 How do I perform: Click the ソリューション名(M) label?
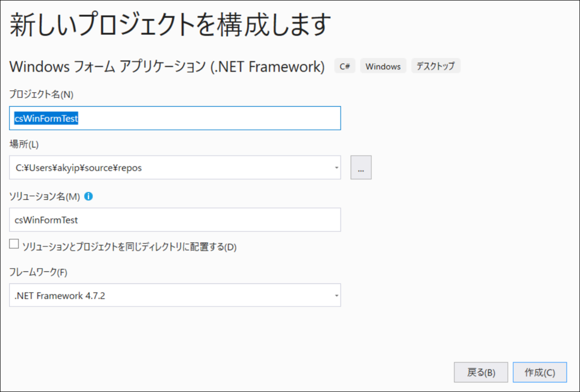[44, 196]
